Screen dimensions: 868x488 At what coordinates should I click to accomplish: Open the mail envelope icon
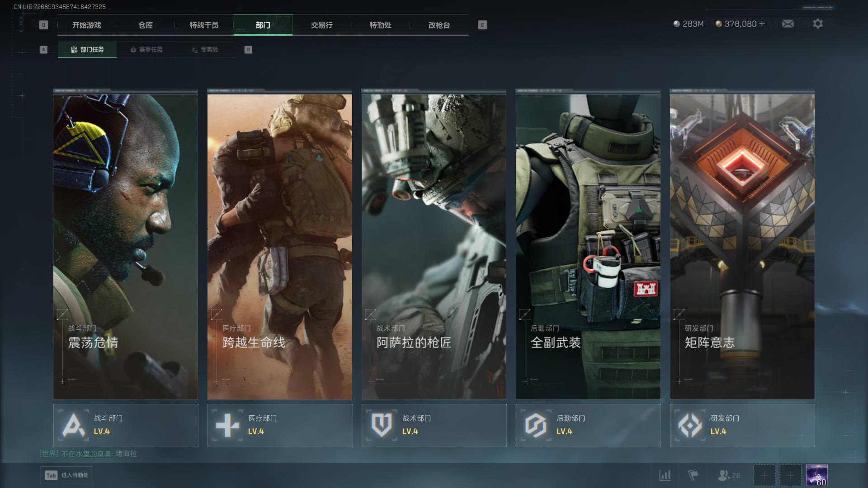(788, 24)
